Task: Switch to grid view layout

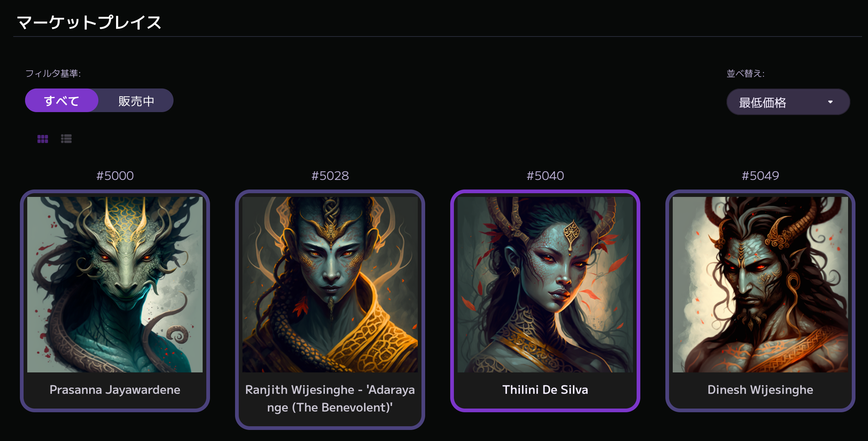Action: (43, 139)
